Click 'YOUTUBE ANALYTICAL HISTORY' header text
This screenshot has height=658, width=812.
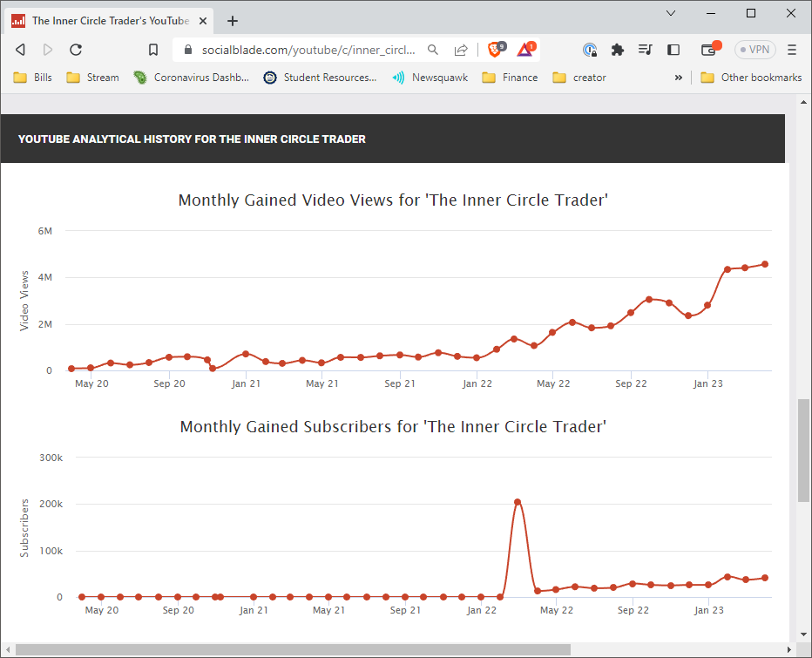coord(192,139)
